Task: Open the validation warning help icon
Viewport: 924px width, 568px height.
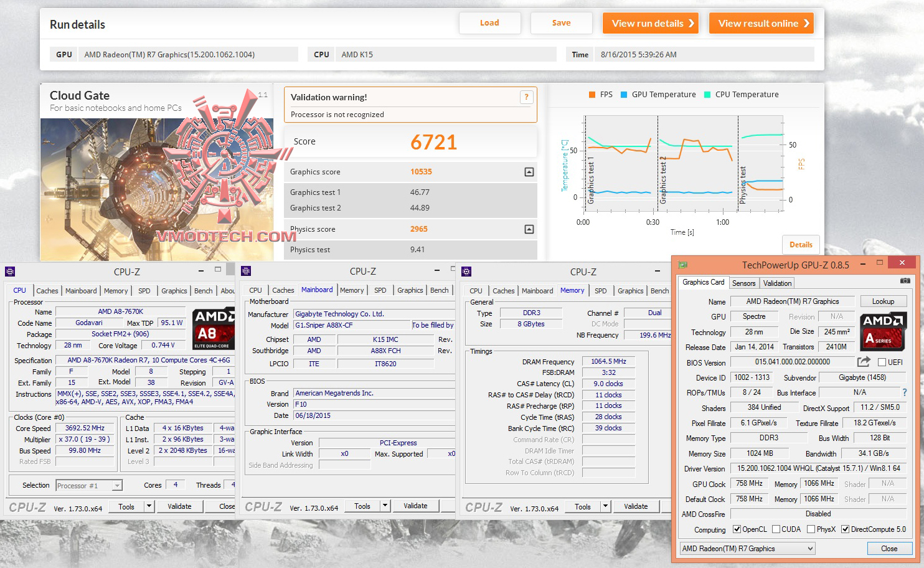Action: coord(526,97)
